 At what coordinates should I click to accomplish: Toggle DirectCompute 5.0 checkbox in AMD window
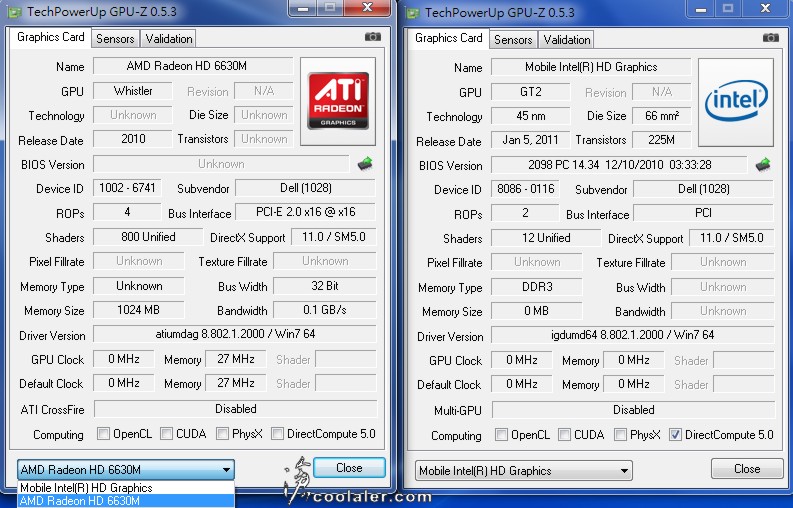click(277, 434)
